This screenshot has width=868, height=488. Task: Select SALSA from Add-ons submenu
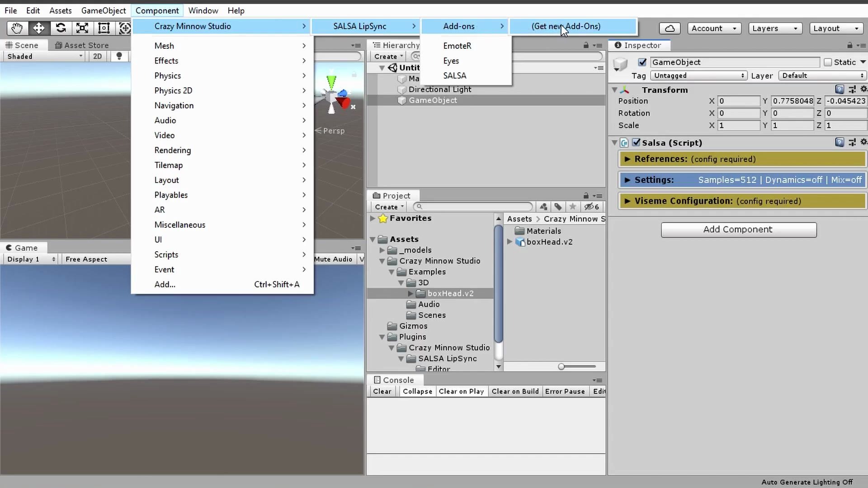click(x=466, y=75)
